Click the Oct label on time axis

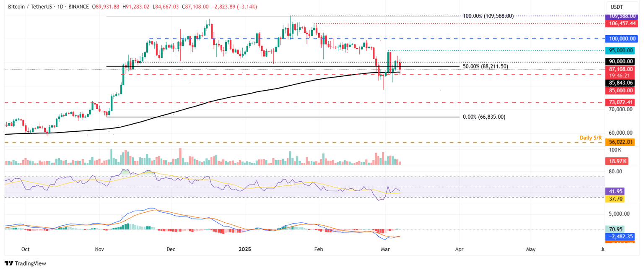pos(26,249)
